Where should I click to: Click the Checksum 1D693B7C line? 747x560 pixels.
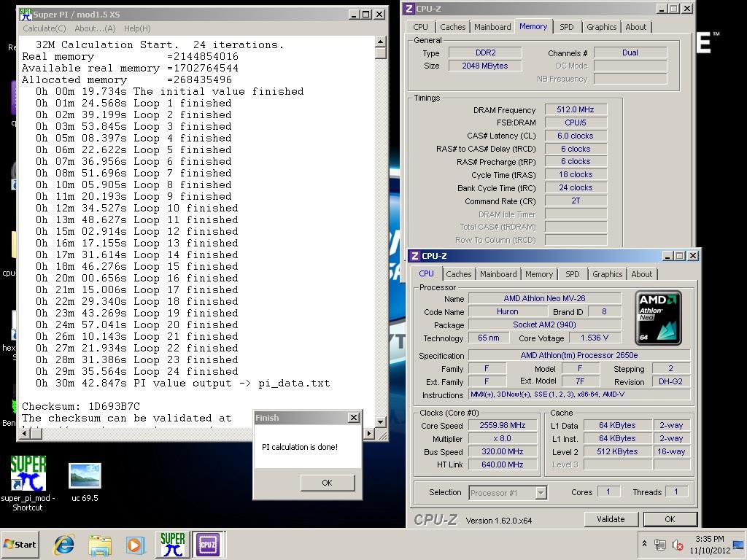[x=81, y=406]
